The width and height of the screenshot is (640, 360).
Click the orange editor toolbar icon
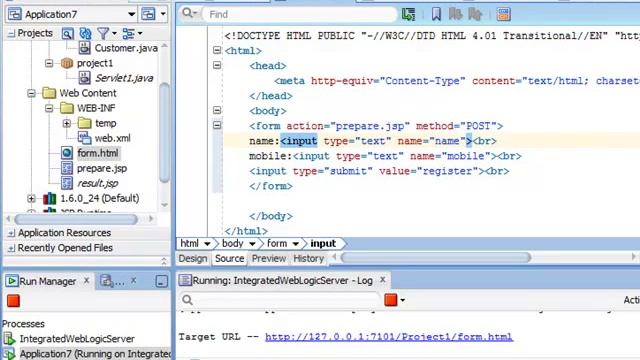pos(504,14)
